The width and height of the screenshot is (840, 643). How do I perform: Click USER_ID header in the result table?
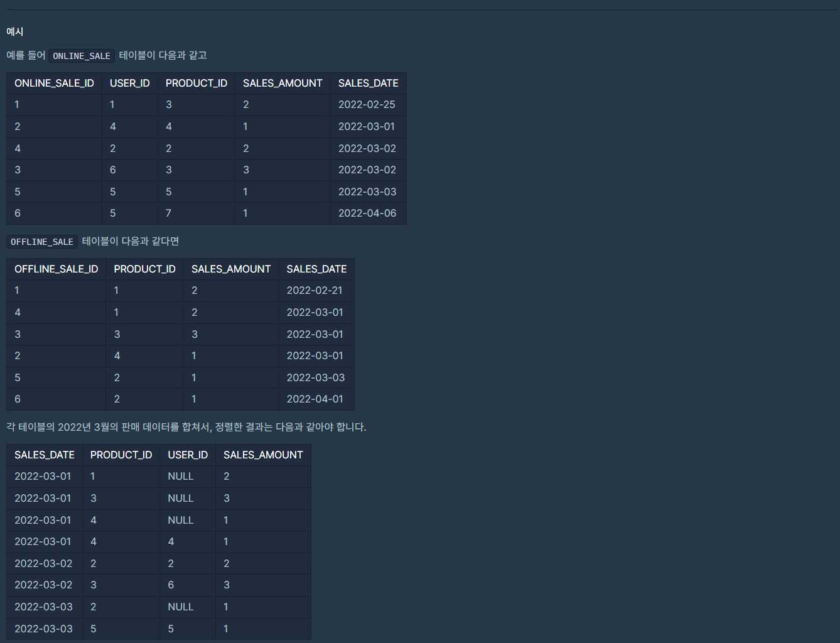[x=187, y=455]
